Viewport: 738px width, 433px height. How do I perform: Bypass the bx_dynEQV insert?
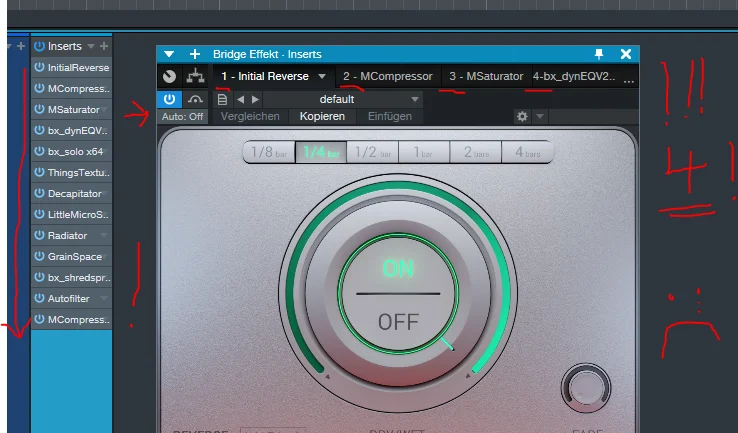39,130
